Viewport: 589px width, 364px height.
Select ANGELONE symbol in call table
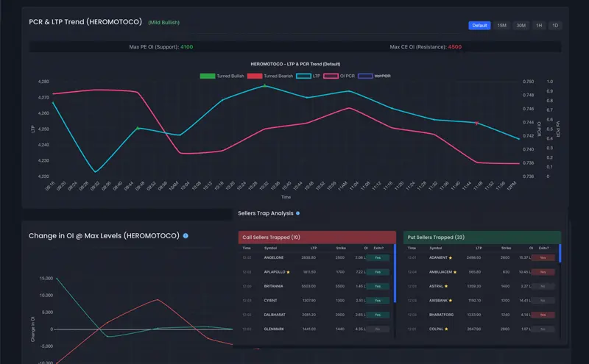tap(273, 258)
